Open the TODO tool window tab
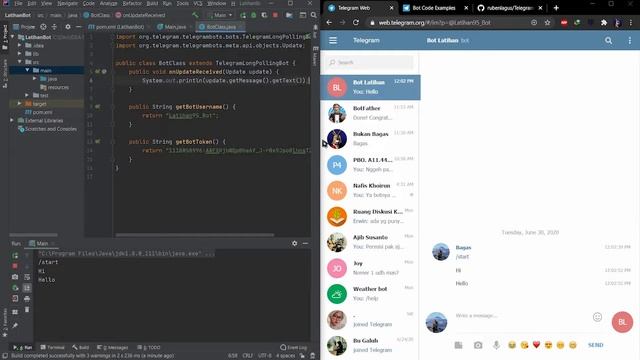 click(x=149, y=347)
